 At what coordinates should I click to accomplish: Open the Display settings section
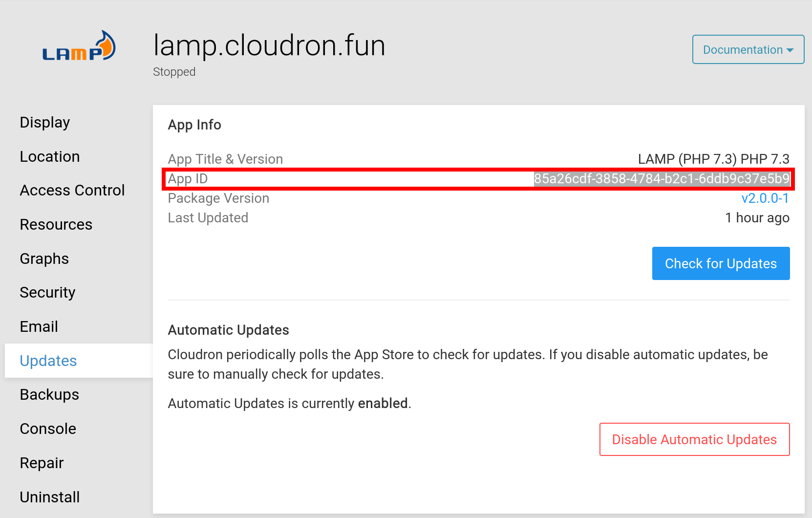click(45, 122)
